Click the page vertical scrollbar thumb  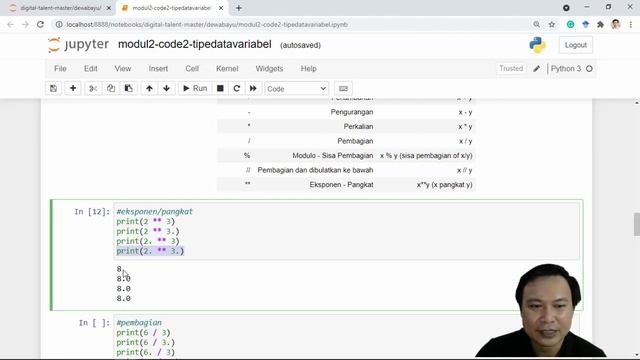point(636,224)
